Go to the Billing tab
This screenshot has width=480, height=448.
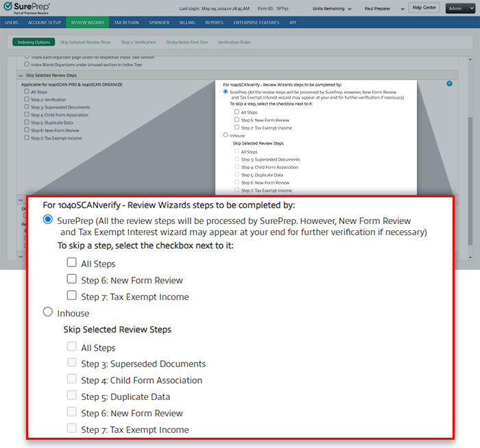point(187,23)
